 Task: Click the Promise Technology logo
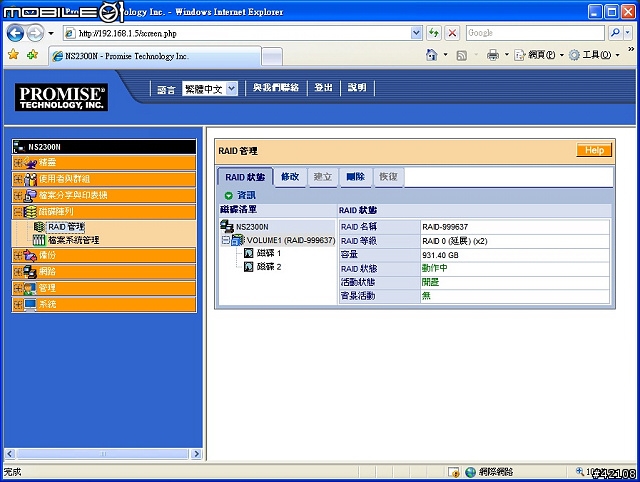62,97
